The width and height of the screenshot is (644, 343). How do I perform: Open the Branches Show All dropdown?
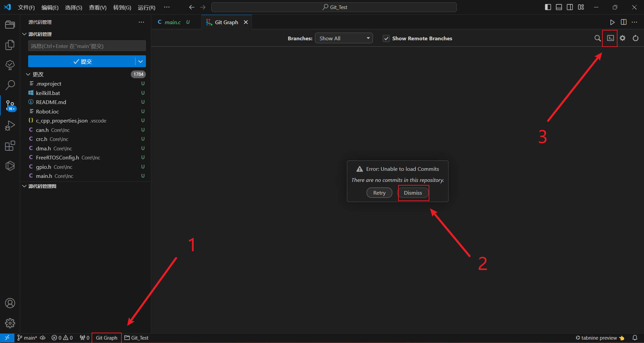coord(344,38)
